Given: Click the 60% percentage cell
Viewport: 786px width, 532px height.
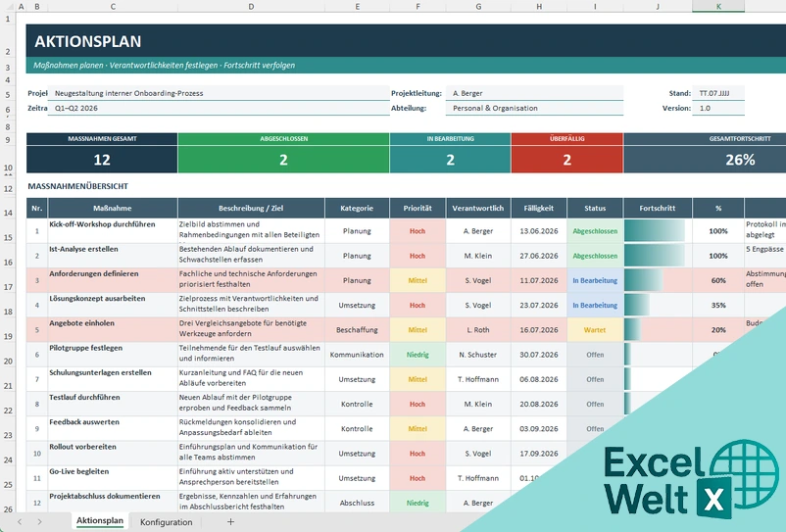Looking at the screenshot, I should coord(718,280).
